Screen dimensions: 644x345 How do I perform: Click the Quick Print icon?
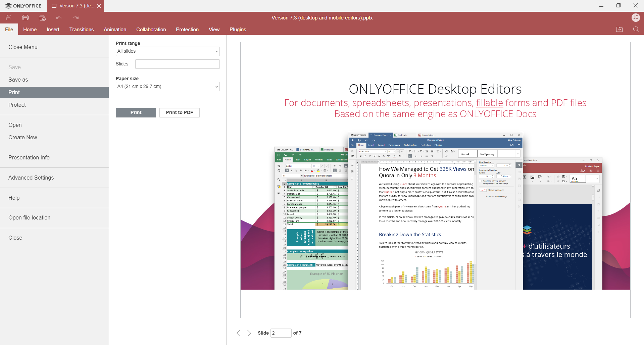(42, 18)
